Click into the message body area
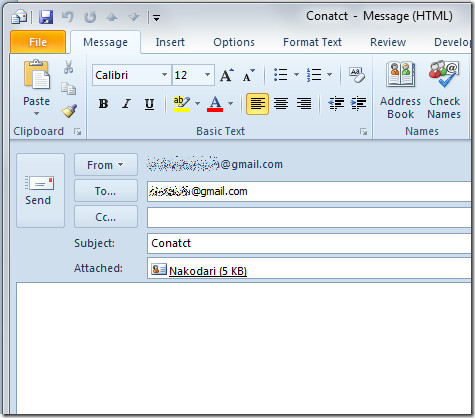This screenshot has height=418, width=475. point(243,348)
